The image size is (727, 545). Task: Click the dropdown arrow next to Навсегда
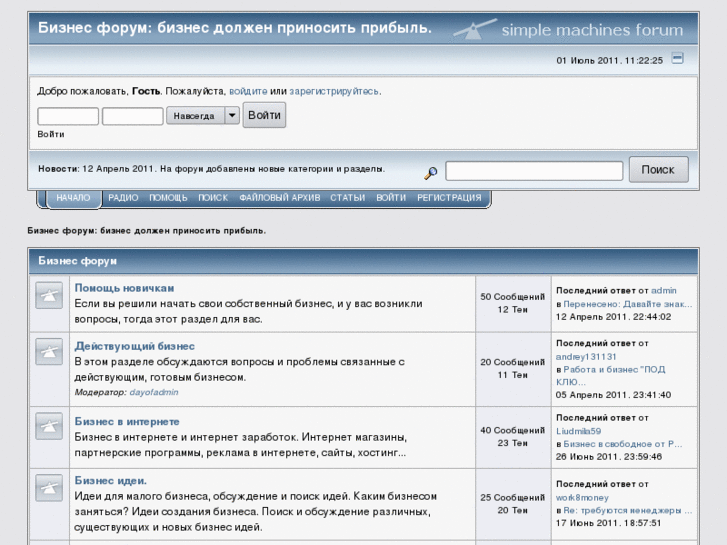tap(232, 116)
